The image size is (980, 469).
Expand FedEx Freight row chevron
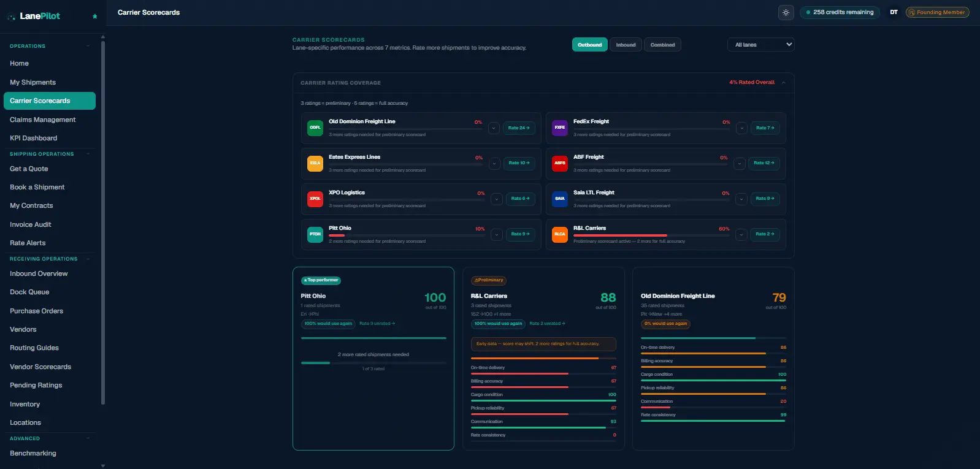[742, 128]
